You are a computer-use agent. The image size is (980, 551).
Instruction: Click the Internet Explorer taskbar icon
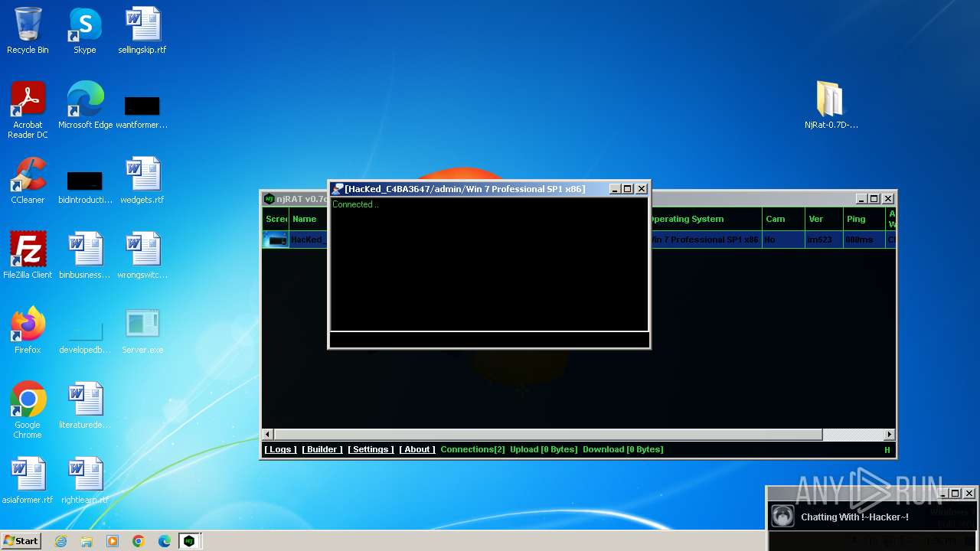click(60, 541)
